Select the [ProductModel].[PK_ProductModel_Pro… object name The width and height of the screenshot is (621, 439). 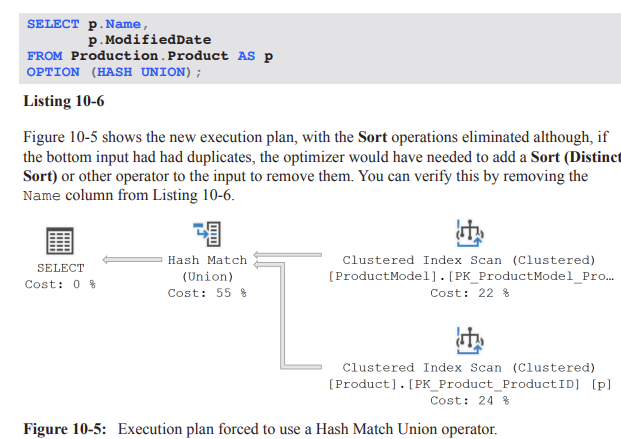(469, 276)
